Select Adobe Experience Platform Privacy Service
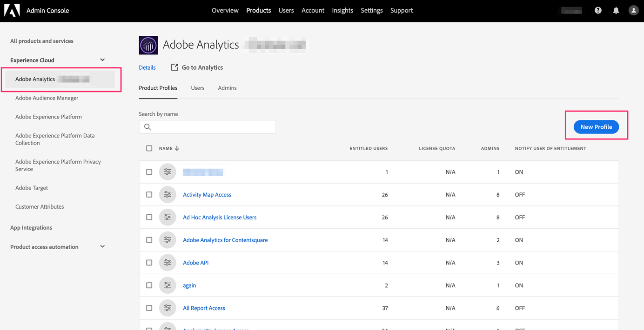Image resolution: width=644 pixels, height=330 pixels. coord(58,165)
